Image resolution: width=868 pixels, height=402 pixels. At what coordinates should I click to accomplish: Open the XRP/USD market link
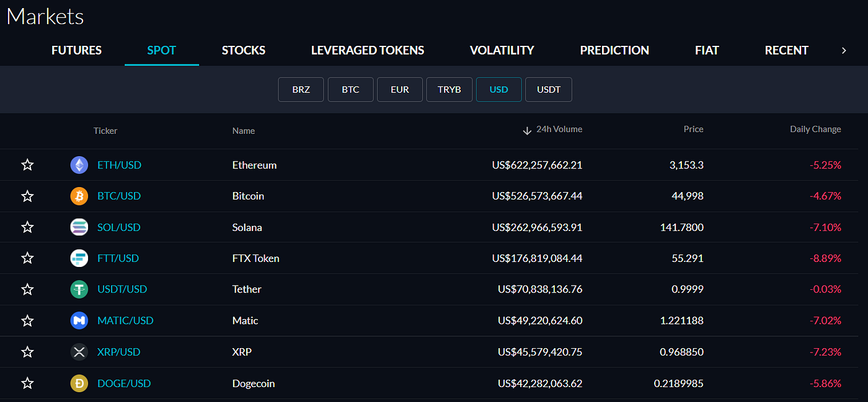(x=119, y=352)
